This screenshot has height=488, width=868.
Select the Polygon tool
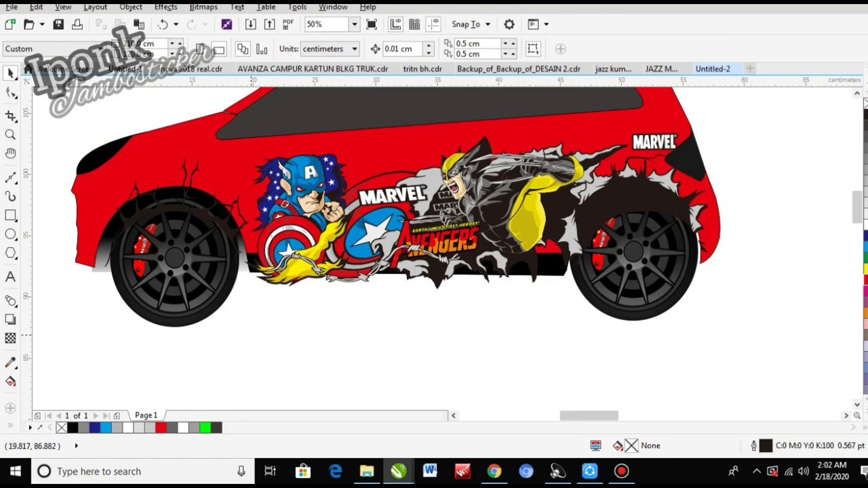10,253
